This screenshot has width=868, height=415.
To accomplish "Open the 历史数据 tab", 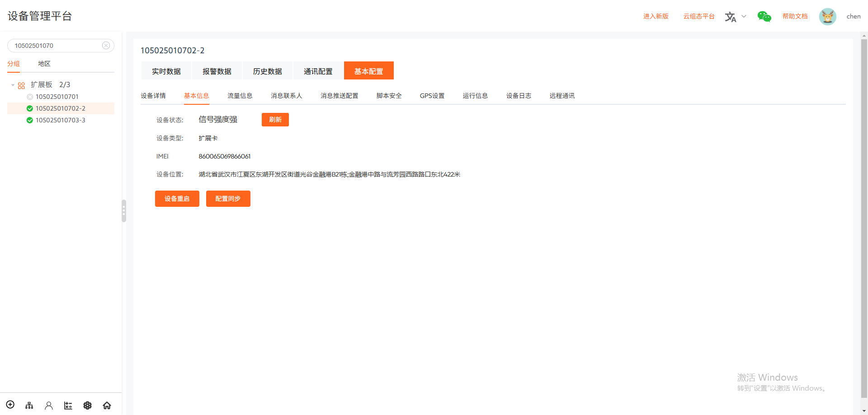I will tap(268, 71).
